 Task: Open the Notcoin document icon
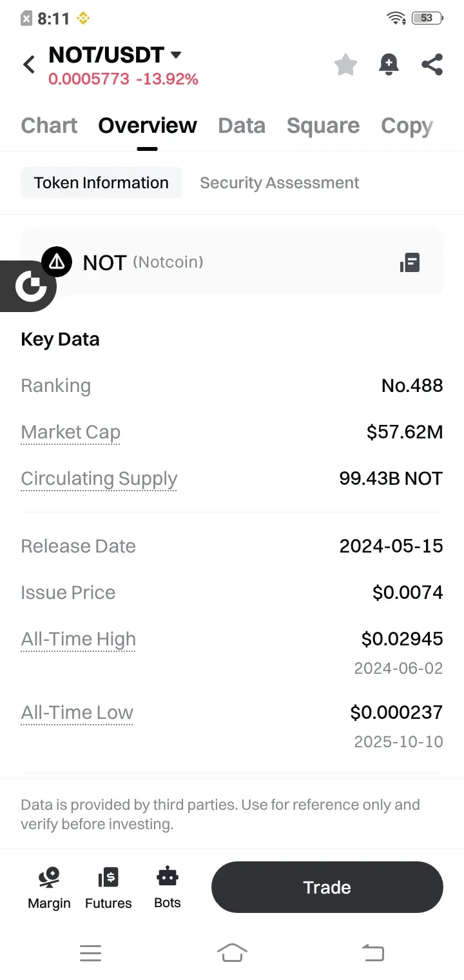click(x=410, y=262)
